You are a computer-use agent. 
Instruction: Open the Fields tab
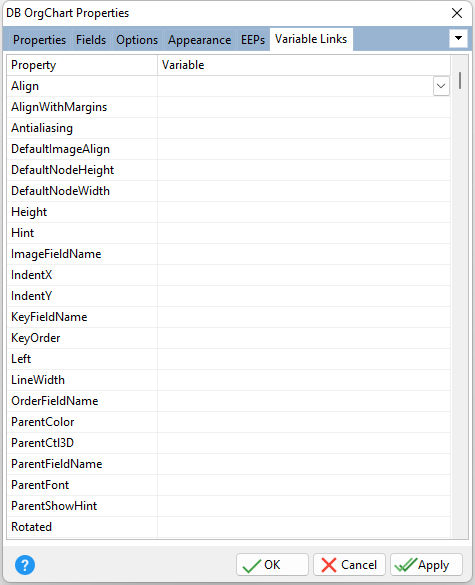coord(91,40)
